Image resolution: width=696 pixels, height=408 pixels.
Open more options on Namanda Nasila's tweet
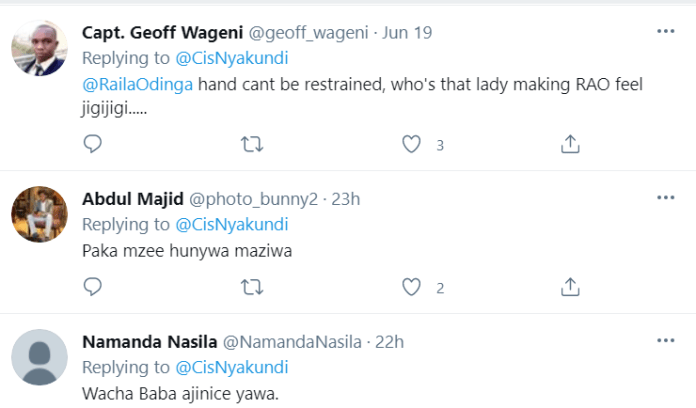coord(665,341)
